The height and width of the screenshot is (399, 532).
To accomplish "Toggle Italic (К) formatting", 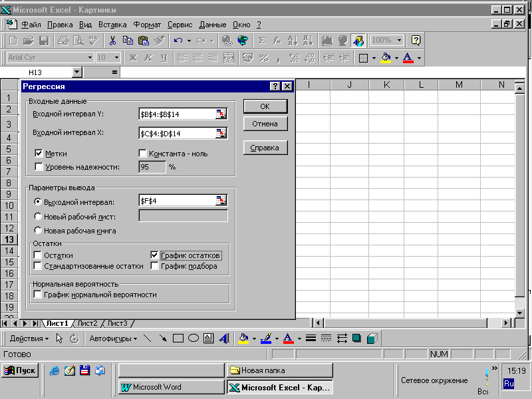I will click(148, 58).
